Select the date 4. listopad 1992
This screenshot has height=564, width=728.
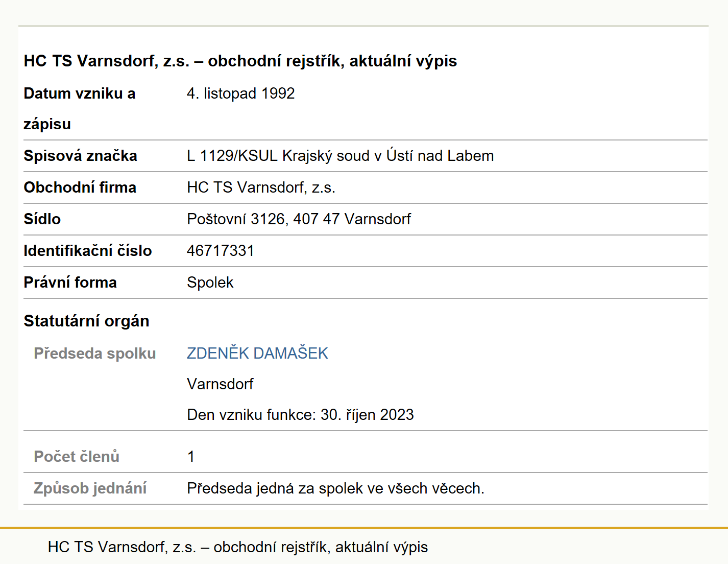point(241,93)
